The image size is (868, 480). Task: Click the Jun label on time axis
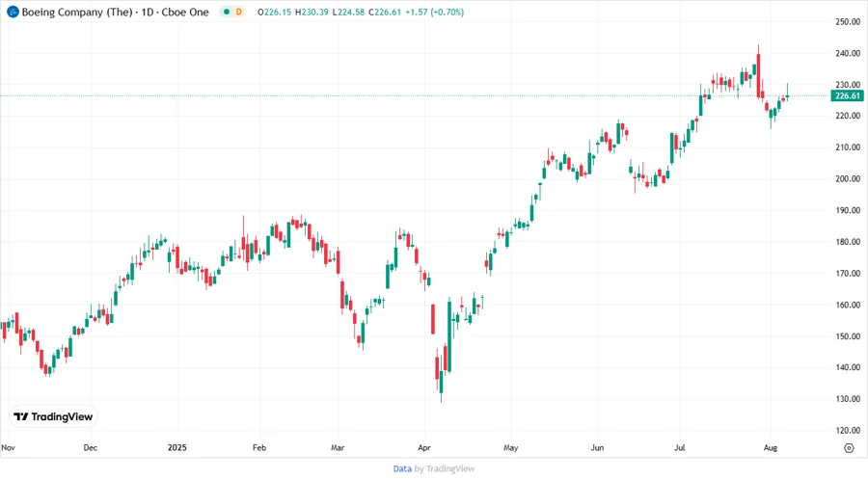597,447
